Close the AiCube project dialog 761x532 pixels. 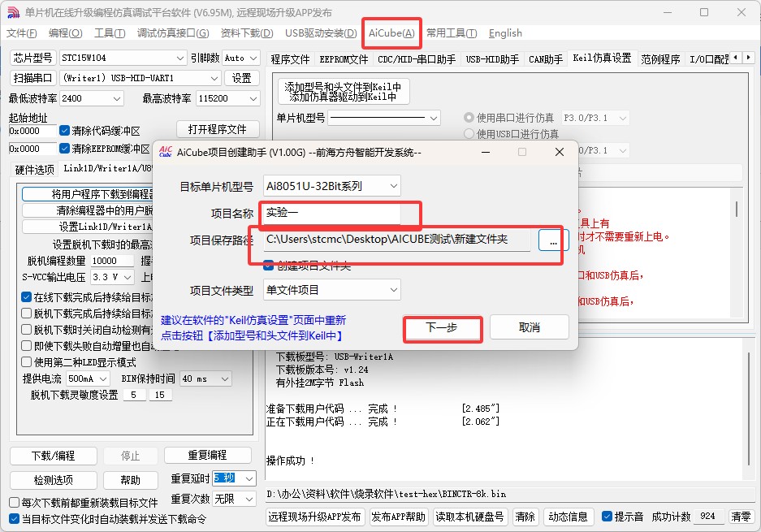(559, 152)
